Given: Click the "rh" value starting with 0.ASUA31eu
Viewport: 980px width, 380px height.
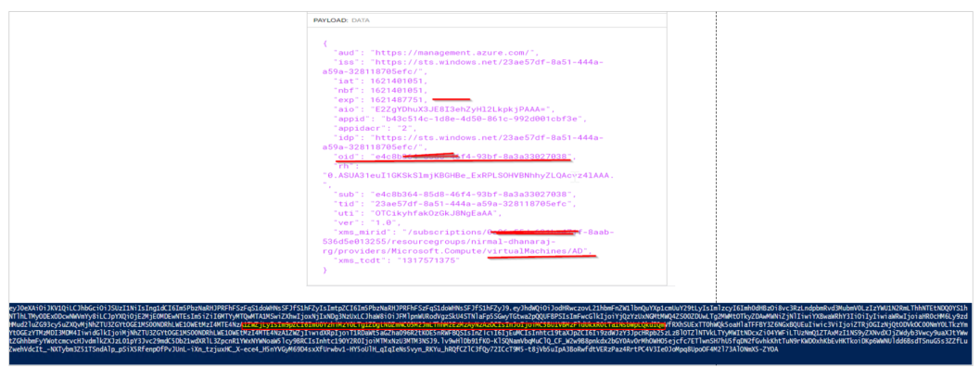Looking at the screenshot, I should click(x=468, y=175).
